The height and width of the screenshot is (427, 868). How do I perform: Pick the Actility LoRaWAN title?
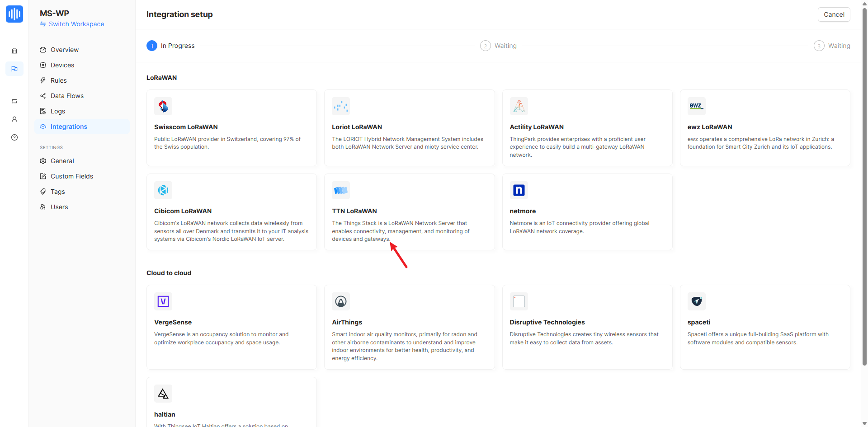tap(537, 127)
